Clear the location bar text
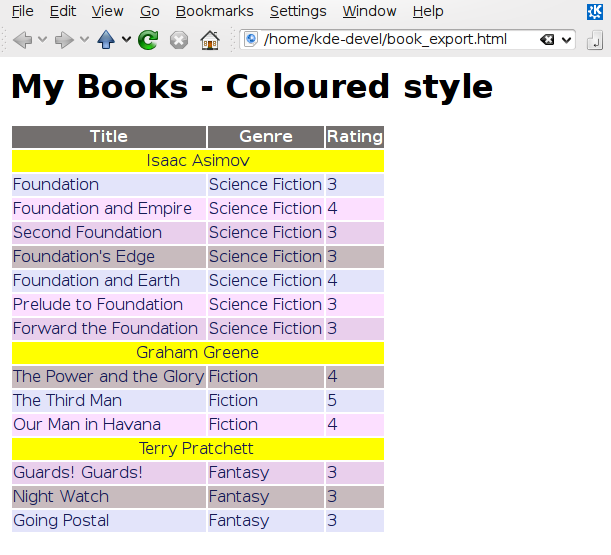The image size is (611, 555). (x=547, y=40)
